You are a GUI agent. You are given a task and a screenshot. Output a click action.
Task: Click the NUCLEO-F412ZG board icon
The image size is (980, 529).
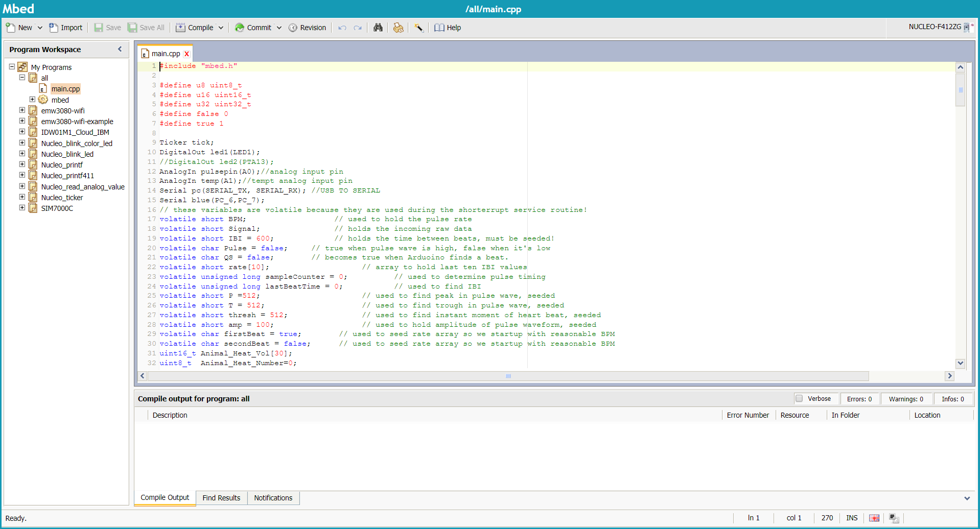pos(967,27)
